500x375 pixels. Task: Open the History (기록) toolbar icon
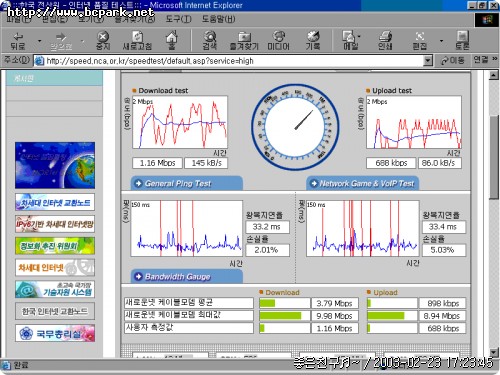313,41
